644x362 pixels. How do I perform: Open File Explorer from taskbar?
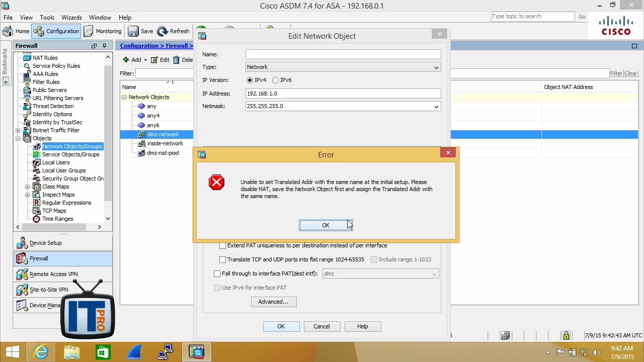(72, 352)
